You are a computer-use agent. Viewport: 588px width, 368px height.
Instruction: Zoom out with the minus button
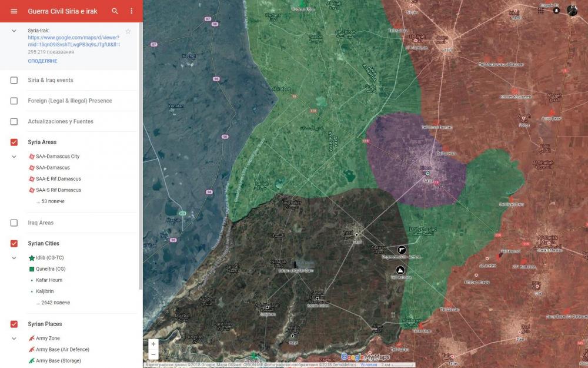[153, 354]
